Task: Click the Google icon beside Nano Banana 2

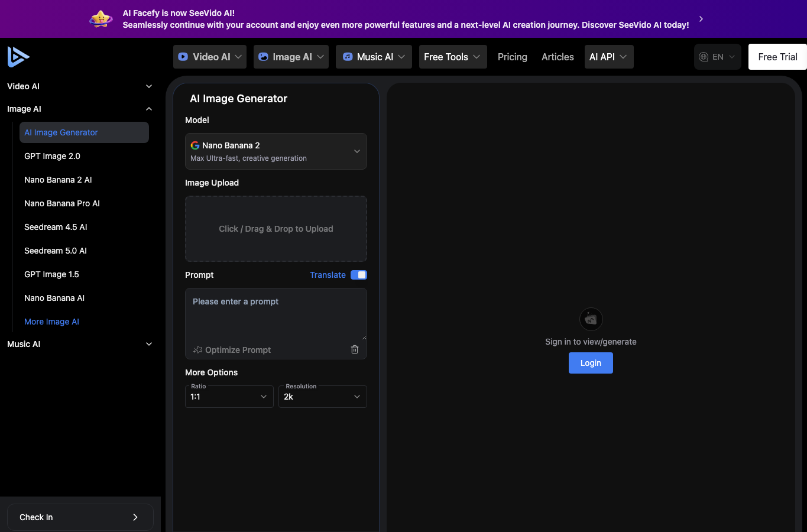Action: tap(195, 145)
